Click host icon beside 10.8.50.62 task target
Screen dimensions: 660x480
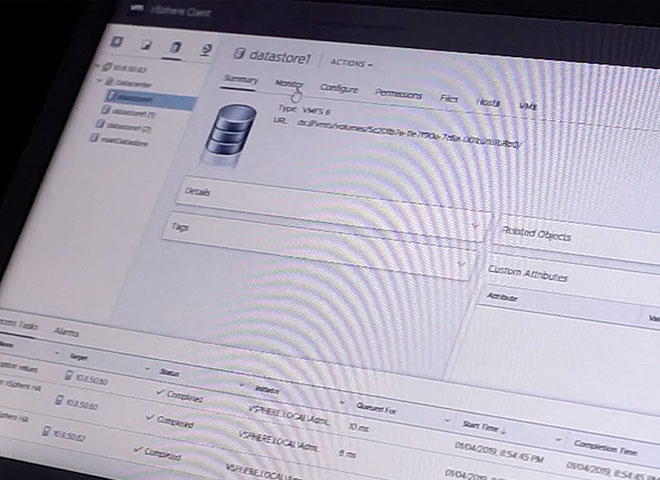47,431
